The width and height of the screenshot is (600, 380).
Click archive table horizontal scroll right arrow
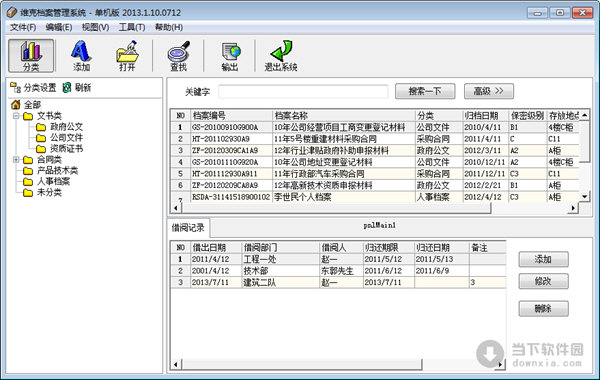[573, 208]
